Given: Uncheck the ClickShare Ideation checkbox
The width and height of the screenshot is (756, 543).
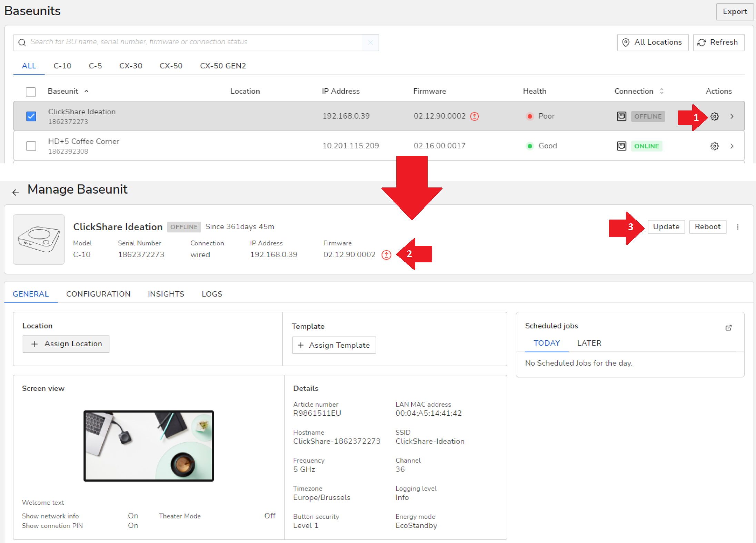Looking at the screenshot, I should (x=31, y=116).
